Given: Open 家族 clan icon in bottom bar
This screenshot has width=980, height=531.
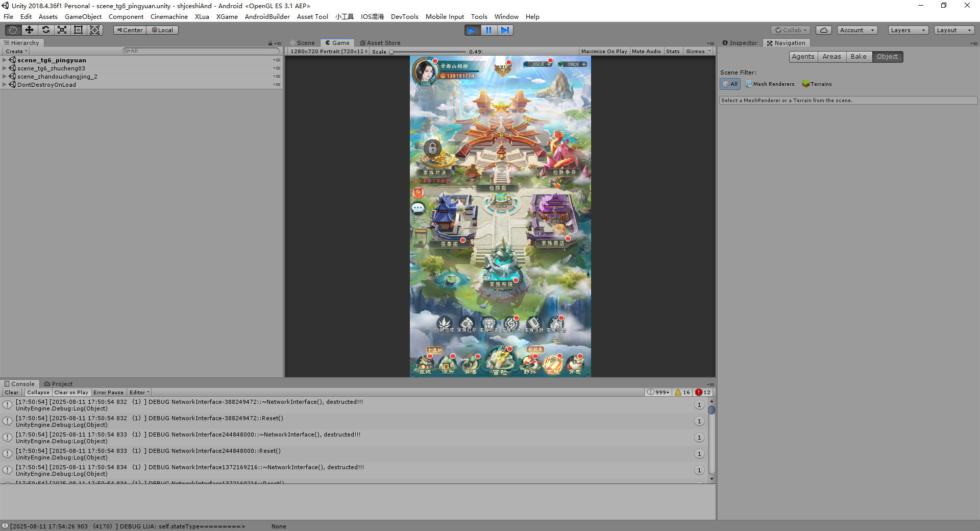Looking at the screenshot, I should (x=553, y=364).
